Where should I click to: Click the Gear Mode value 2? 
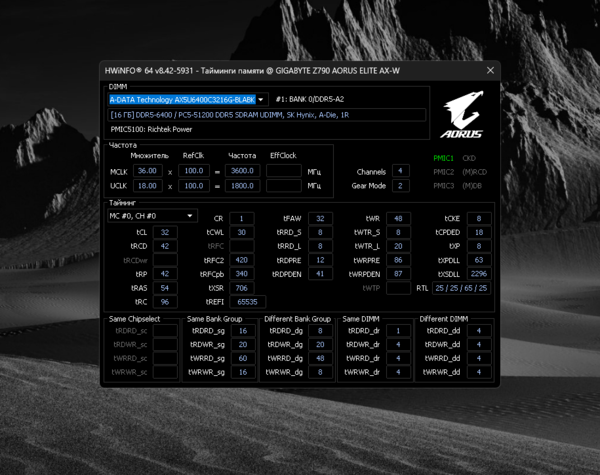[x=401, y=186]
